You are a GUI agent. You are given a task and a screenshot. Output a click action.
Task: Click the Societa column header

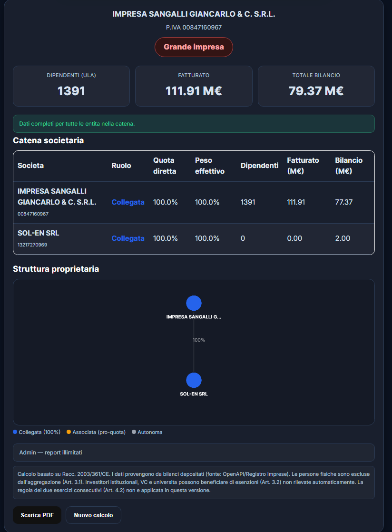[31, 166]
